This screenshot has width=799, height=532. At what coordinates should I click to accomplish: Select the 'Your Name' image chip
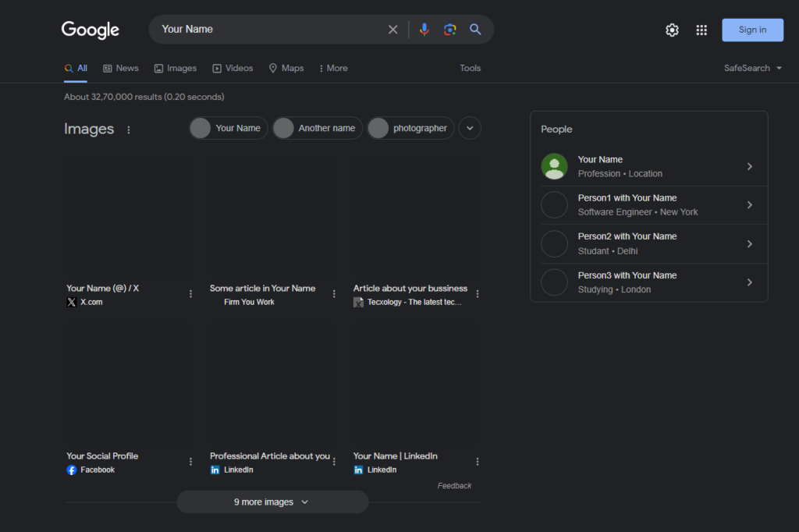click(x=229, y=129)
